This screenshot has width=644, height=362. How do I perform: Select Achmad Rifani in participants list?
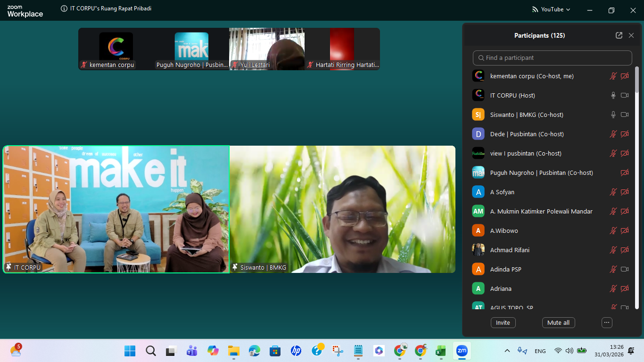[x=510, y=250]
